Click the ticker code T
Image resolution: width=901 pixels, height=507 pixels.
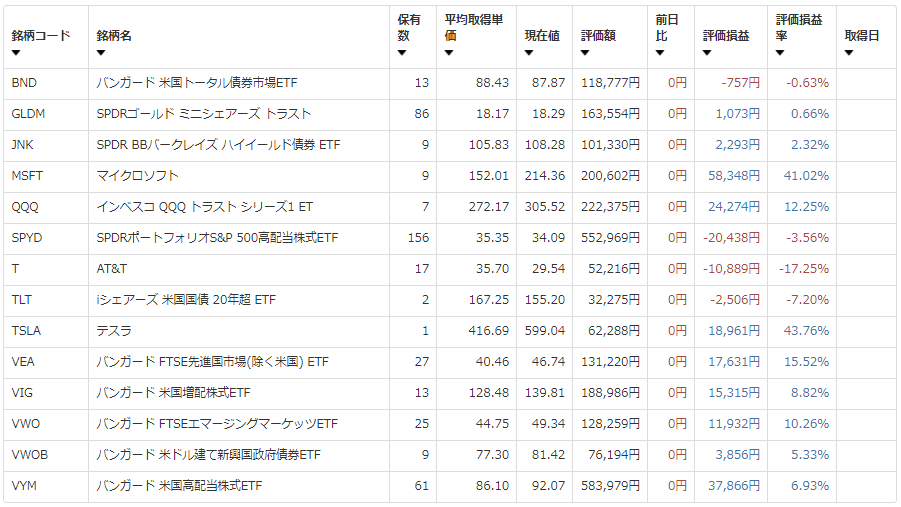[16, 269]
